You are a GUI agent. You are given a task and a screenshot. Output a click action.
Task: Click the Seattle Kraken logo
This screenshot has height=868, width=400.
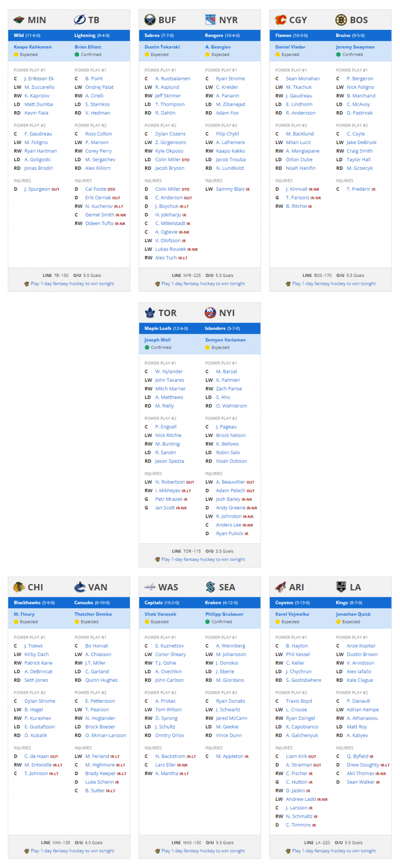pyautogui.click(x=210, y=587)
